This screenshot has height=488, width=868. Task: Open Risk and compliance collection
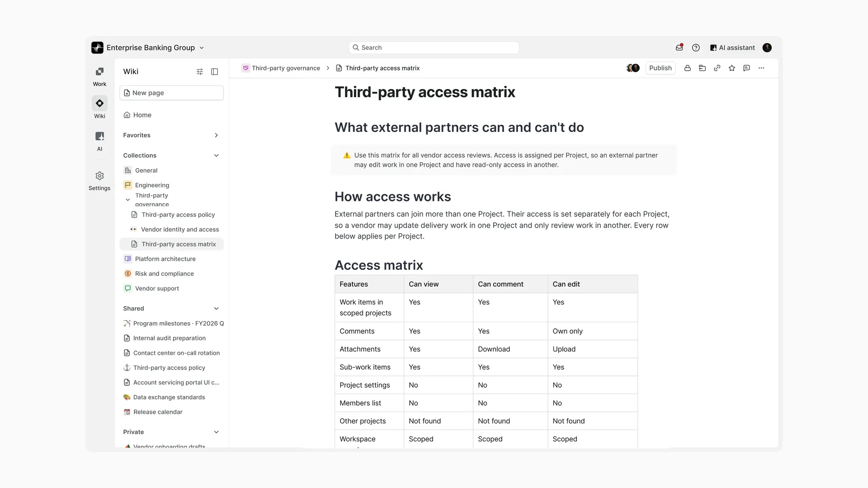(171, 274)
